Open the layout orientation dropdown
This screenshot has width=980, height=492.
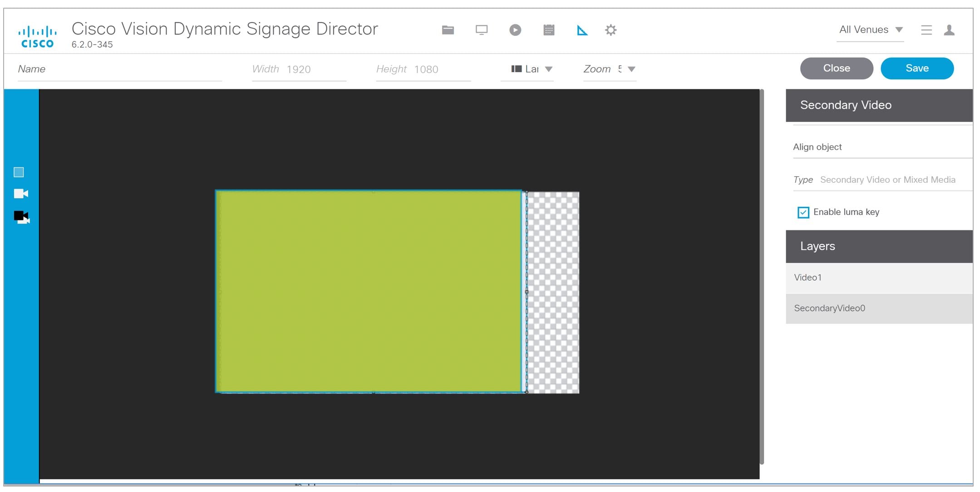point(527,69)
